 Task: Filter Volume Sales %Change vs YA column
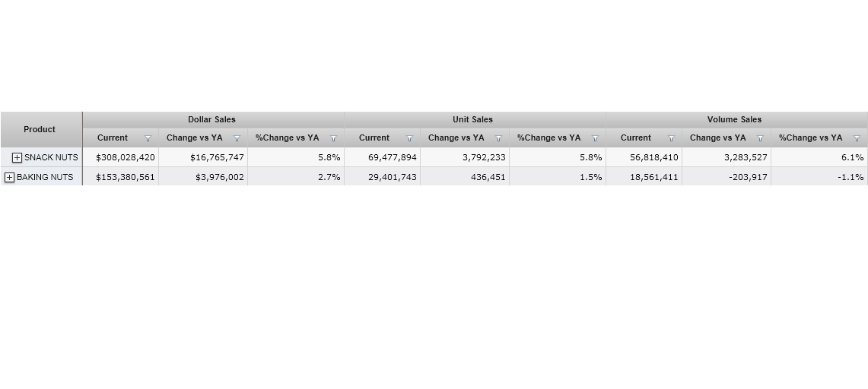(x=857, y=138)
